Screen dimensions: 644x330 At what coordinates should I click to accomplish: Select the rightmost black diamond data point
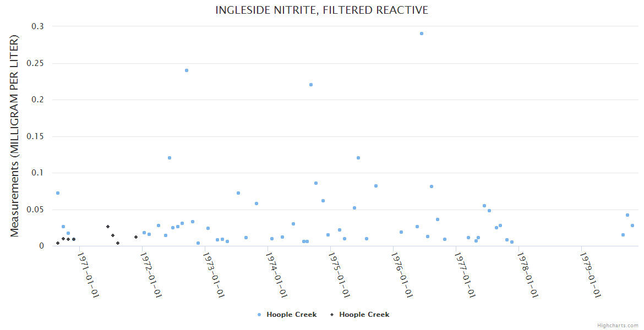[x=136, y=237]
